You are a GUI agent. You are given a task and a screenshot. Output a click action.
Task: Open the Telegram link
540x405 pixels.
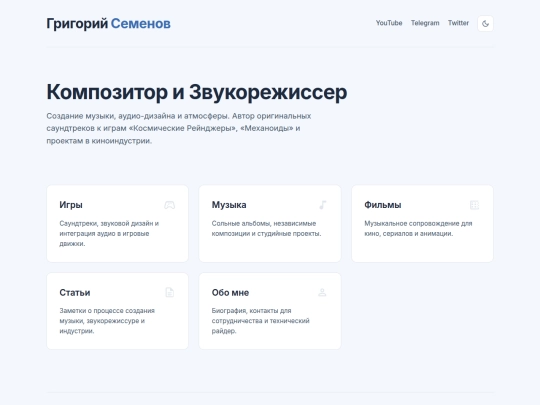(425, 23)
